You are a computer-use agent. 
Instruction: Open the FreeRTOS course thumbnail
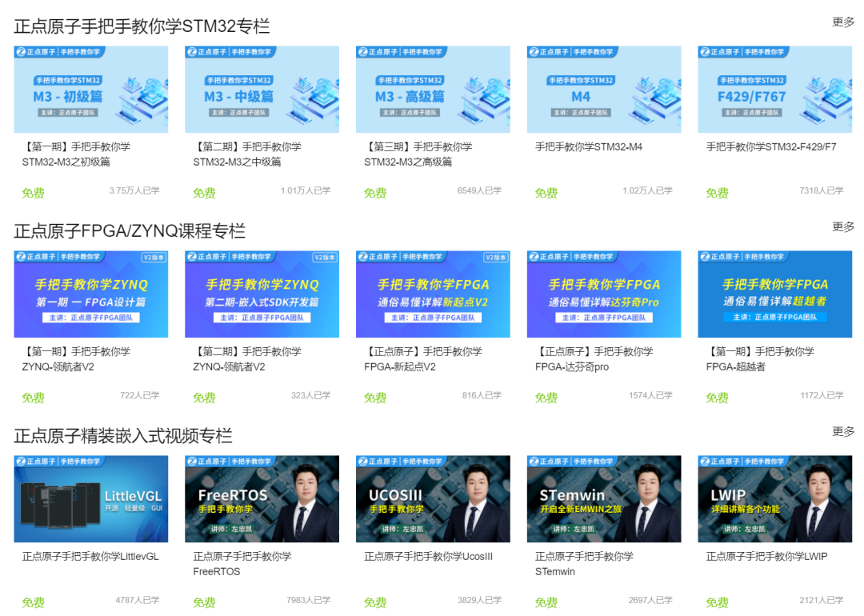(262, 499)
